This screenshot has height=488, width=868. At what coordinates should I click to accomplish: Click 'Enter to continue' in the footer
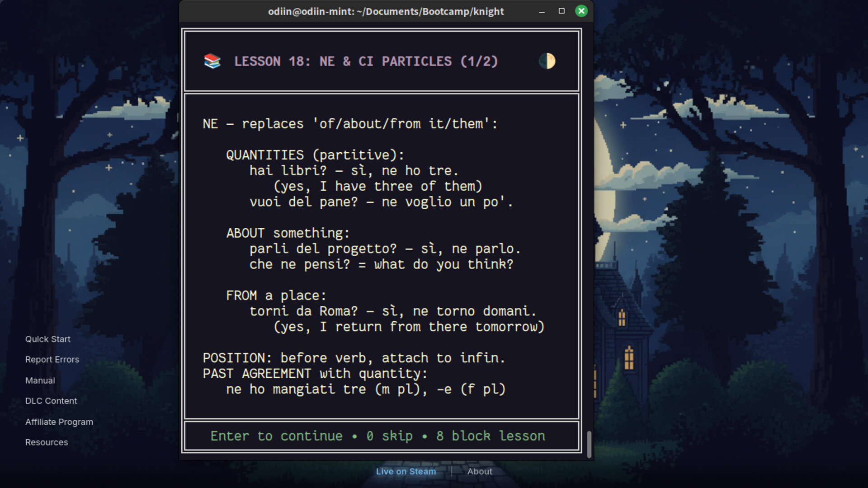pyautogui.click(x=276, y=436)
